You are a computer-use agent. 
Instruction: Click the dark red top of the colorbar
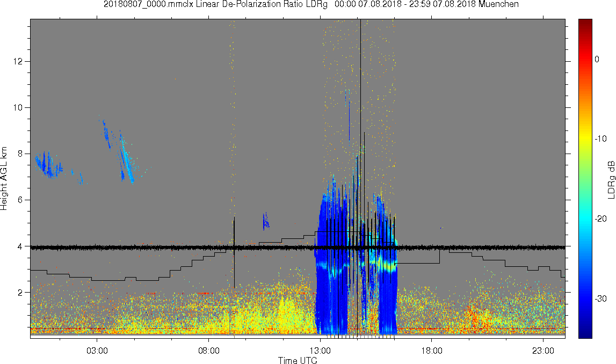(x=585, y=23)
